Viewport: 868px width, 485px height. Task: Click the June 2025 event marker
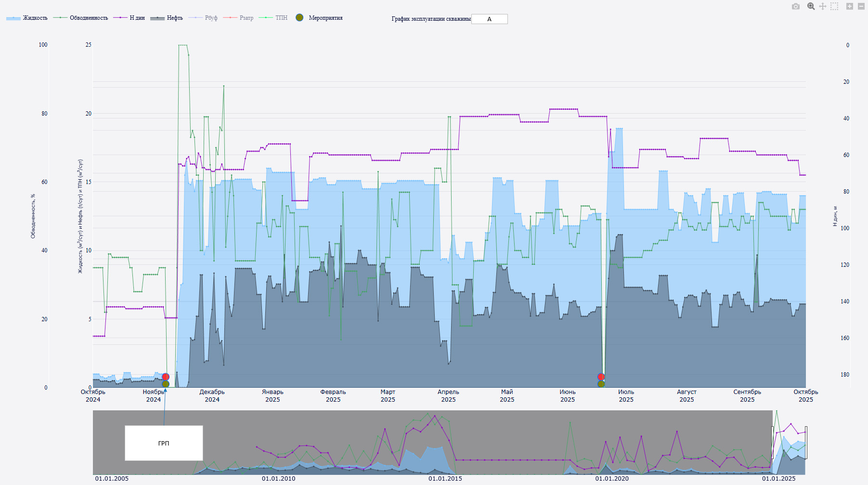[601, 377]
